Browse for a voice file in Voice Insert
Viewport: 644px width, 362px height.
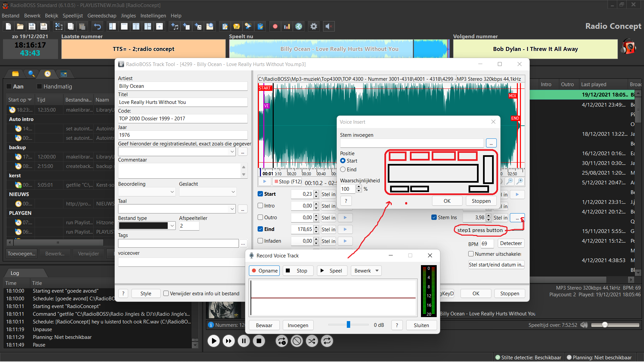coord(491,143)
